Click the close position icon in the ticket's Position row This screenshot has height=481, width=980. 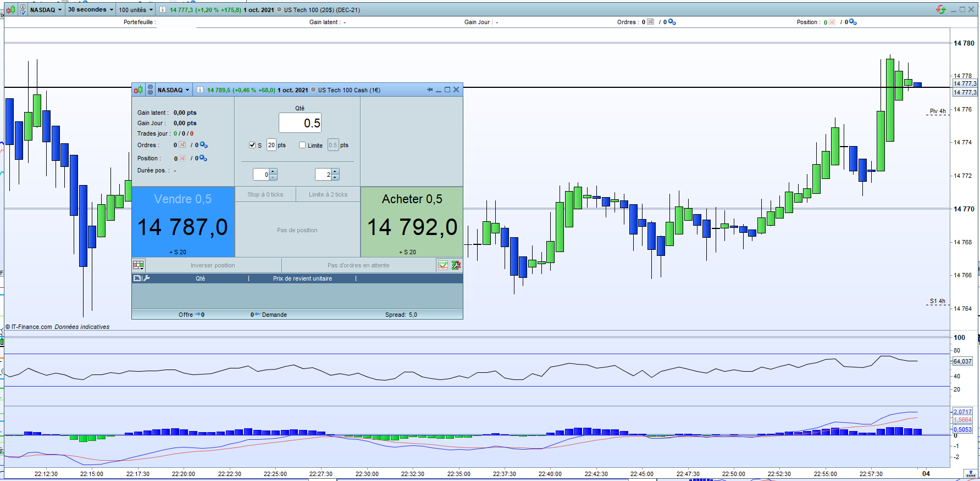click(x=182, y=158)
